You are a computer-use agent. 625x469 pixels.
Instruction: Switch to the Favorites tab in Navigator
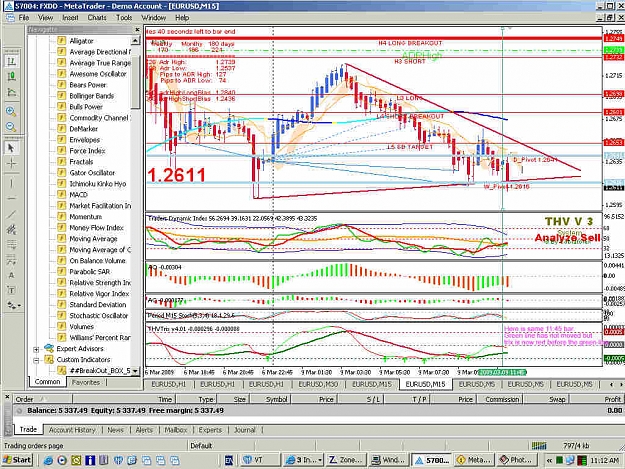pyautogui.click(x=86, y=382)
